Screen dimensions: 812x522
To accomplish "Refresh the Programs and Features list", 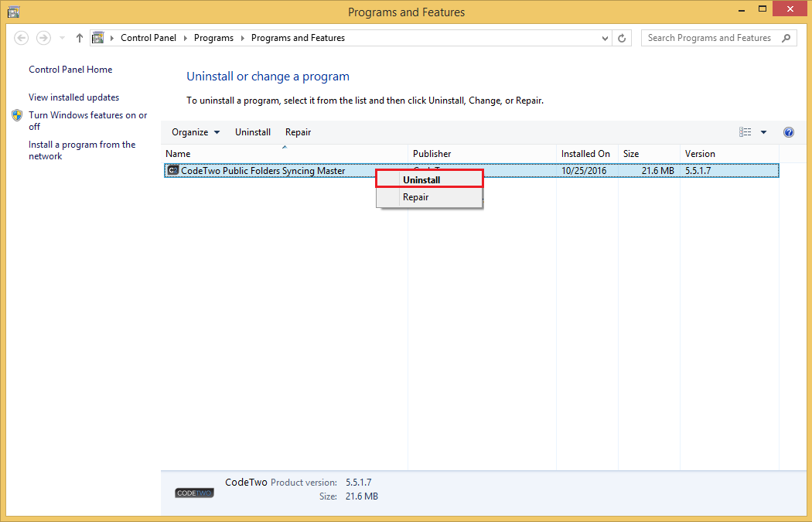I will click(622, 38).
